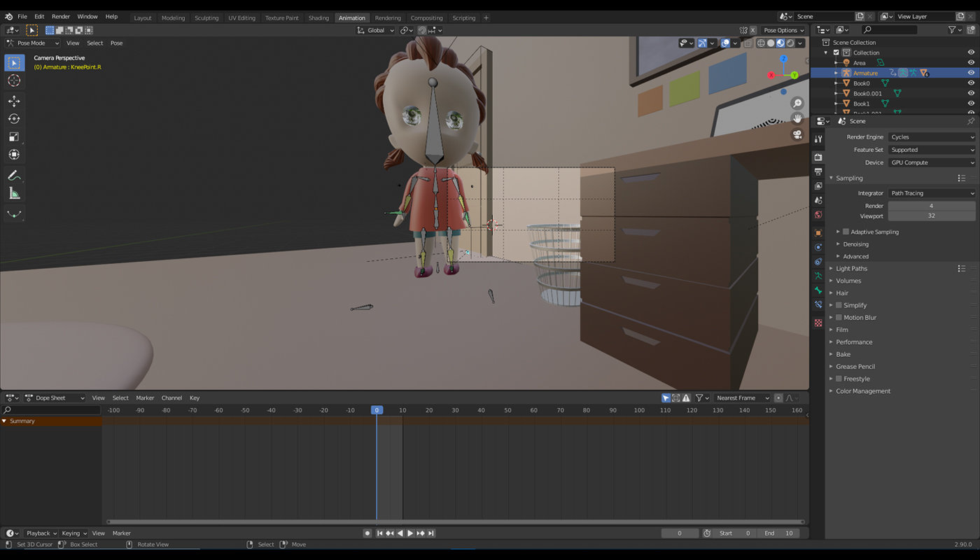The height and width of the screenshot is (560, 980).
Task: Select the Move tool in left toolbar
Action: [x=14, y=101]
